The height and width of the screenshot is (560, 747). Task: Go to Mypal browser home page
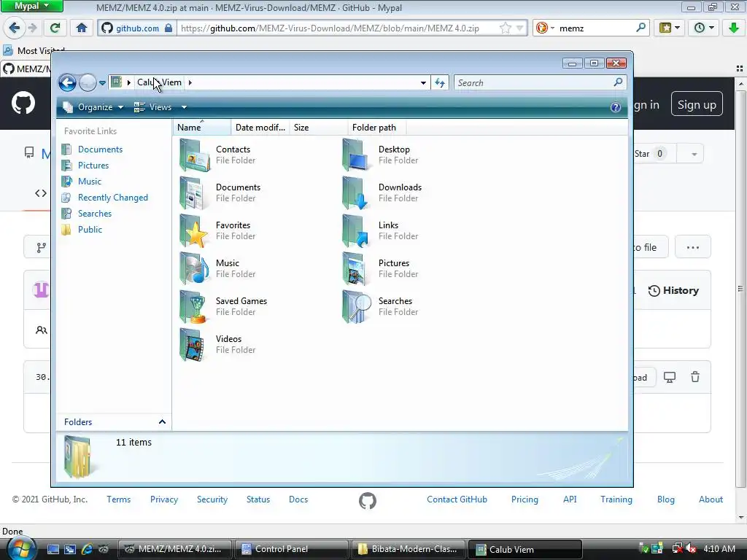tap(82, 28)
